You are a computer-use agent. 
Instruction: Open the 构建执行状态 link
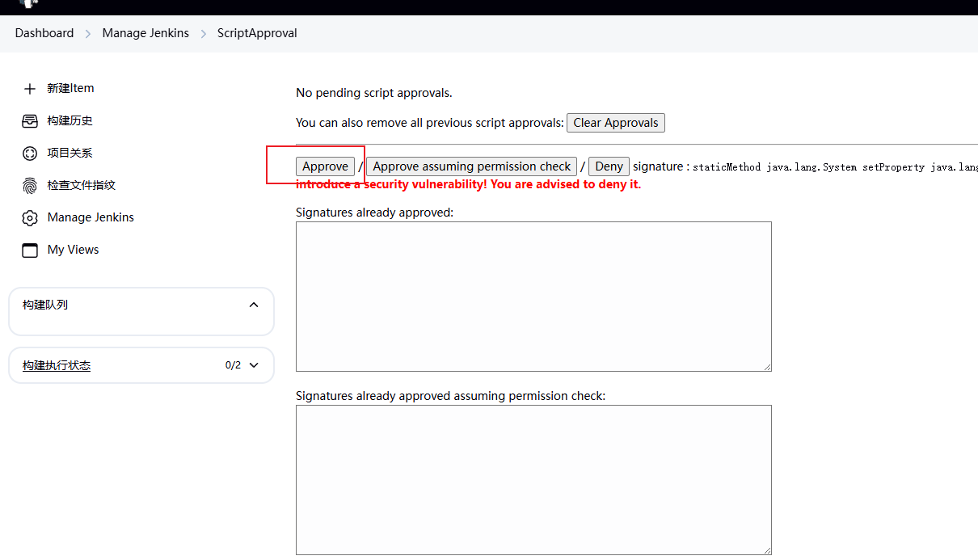point(57,366)
